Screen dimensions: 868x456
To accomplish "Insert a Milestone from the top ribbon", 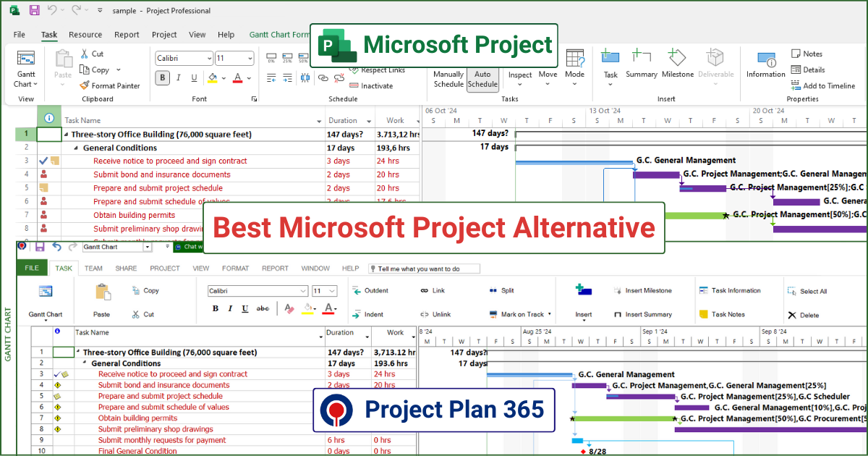I will point(677,64).
